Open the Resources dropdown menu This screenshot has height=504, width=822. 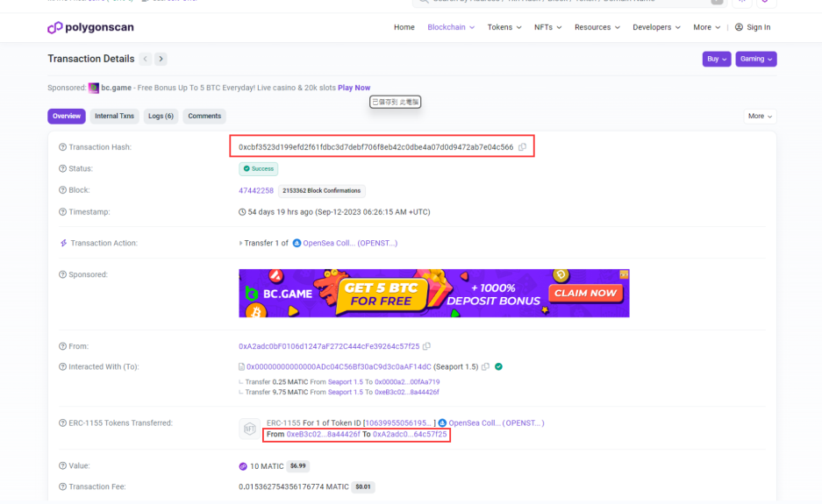tap(597, 27)
